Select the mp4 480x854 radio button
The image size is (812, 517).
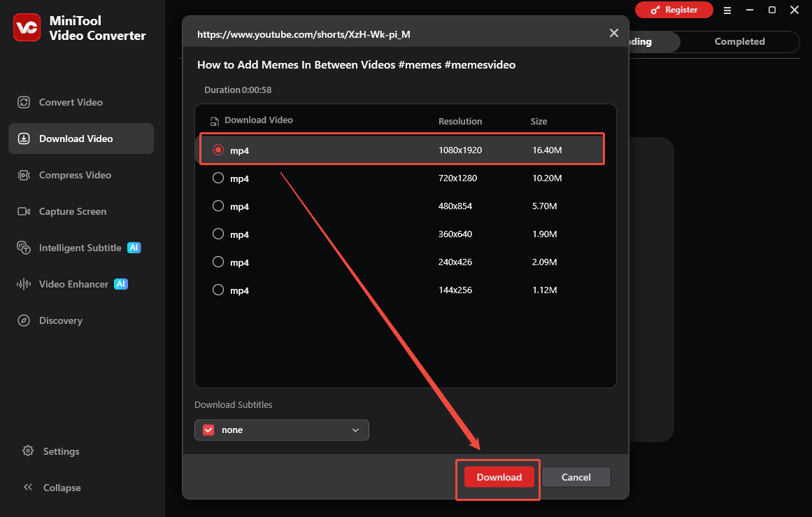point(218,206)
